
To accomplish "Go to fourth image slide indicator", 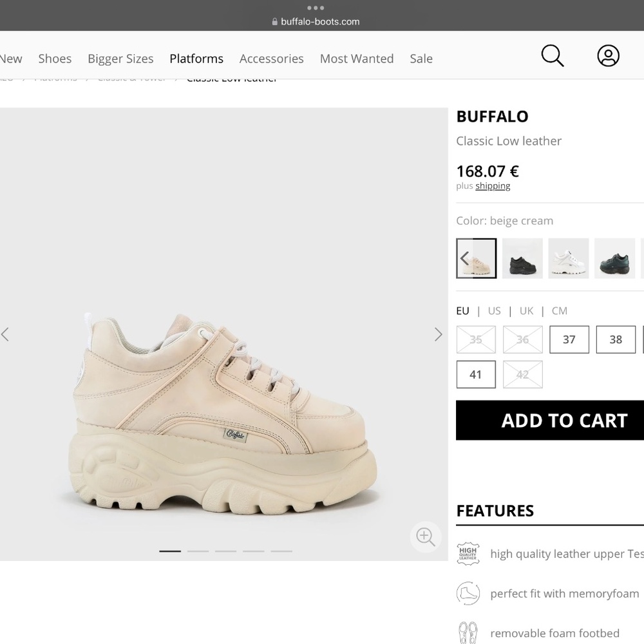I will tap(253, 551).
